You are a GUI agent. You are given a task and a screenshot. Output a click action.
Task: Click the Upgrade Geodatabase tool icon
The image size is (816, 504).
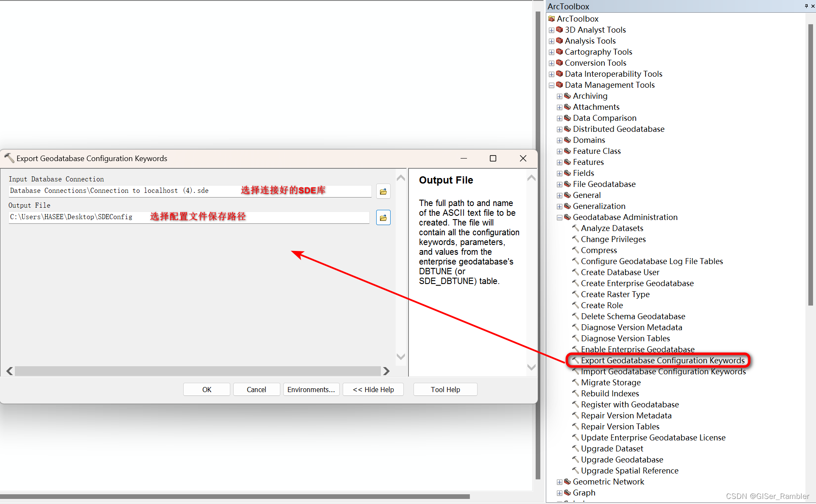pyautogui.click(x=575, y=459)
